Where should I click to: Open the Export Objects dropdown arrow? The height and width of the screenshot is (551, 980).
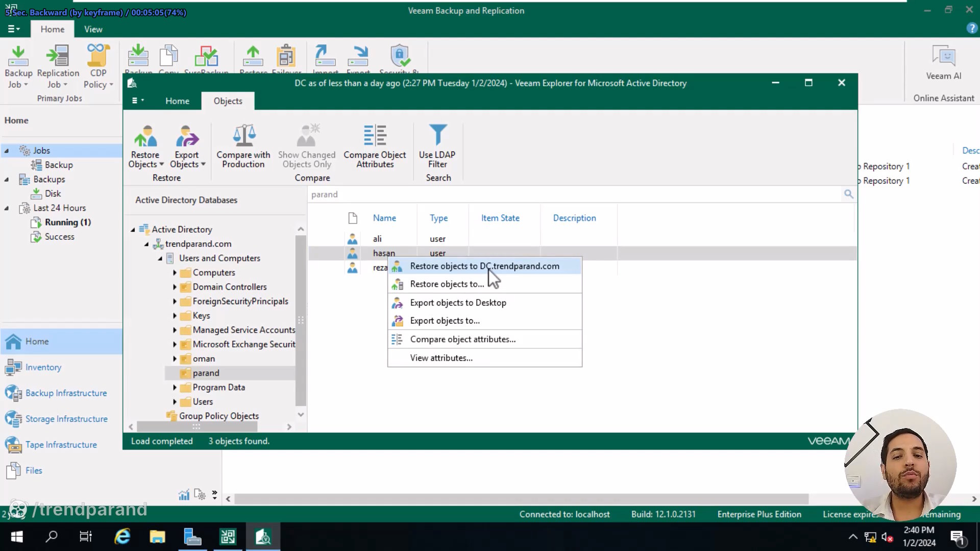(203, 164)
